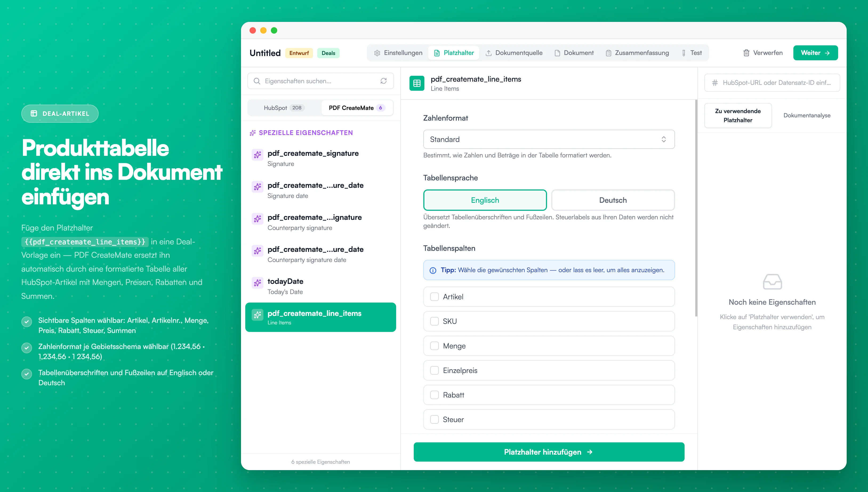The width and height of the screenshot is (868, 492).
Task: Select the property labeled Signature date
Action: [x=320, y=190]
